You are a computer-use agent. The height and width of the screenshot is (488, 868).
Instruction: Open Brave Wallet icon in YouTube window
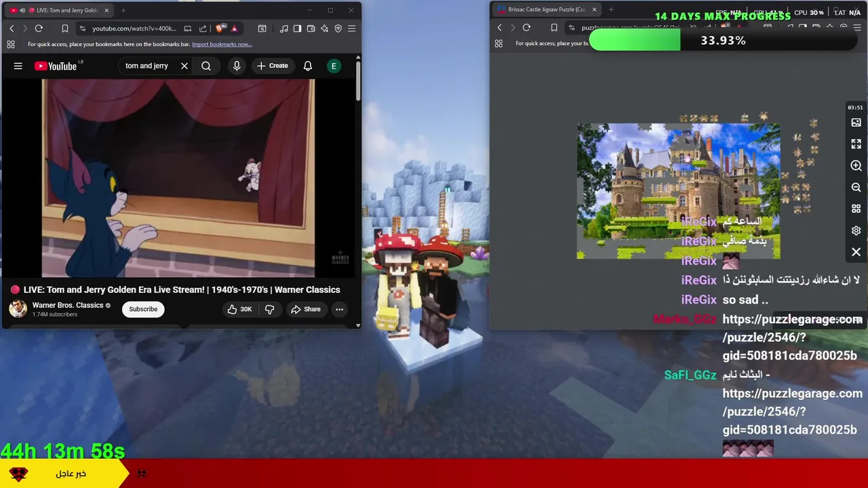tap(311, 28)
